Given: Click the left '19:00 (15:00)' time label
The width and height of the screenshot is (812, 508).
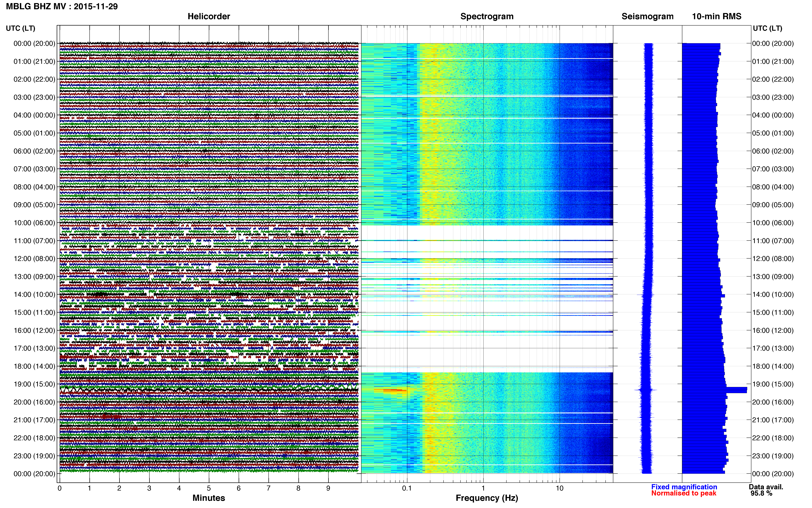Looking at the screenshot, I should [x=34, y=384].
